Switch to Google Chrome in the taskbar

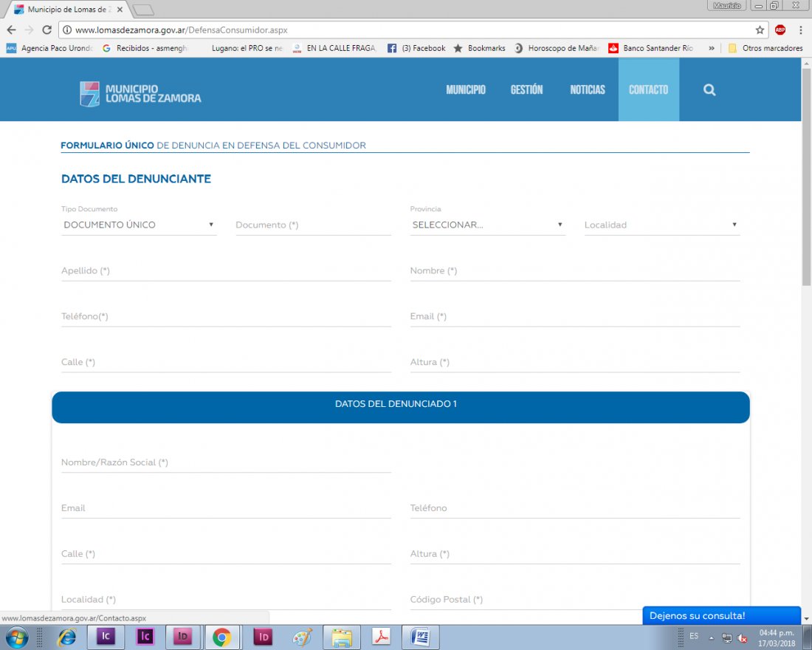(x=221, y=637)
